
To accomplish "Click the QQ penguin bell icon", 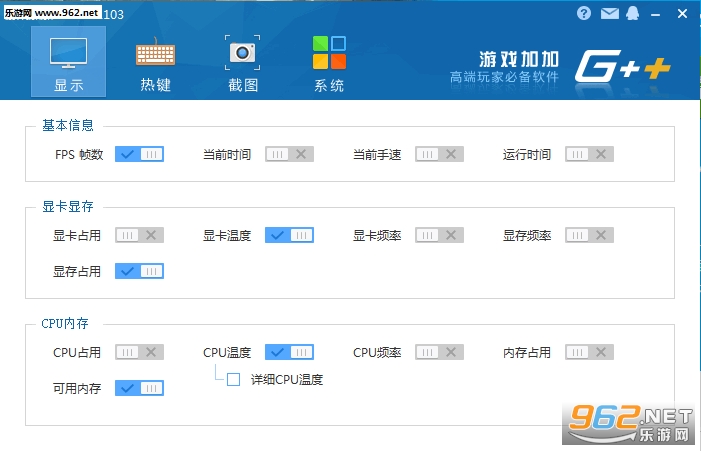I will point(633,13).
